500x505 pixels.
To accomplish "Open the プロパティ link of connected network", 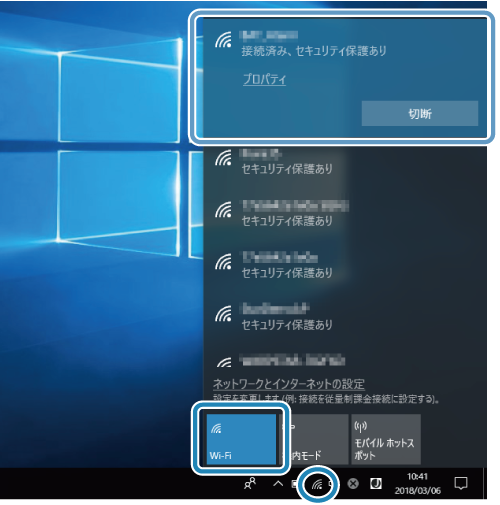I will [264, 79].
